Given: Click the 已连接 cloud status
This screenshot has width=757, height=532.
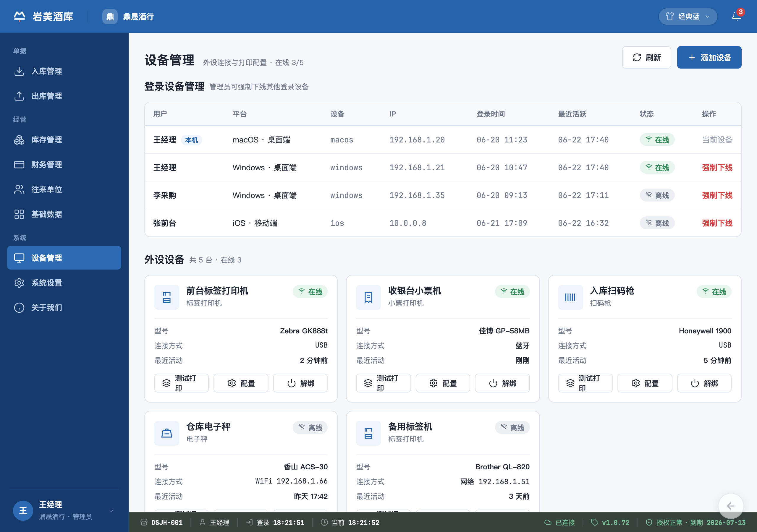Looking at the screenshot, I should (x=559, y=523).
